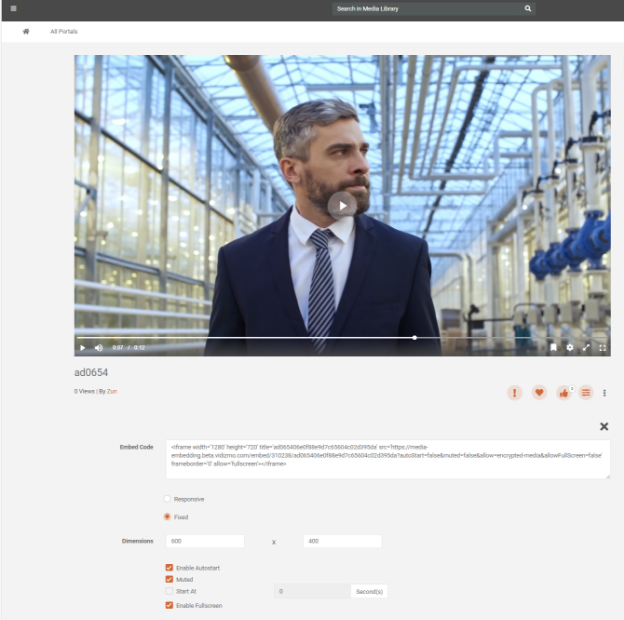Open the hamburger menu in the top bar
The image size is (624, 620).
pos(13,8)
